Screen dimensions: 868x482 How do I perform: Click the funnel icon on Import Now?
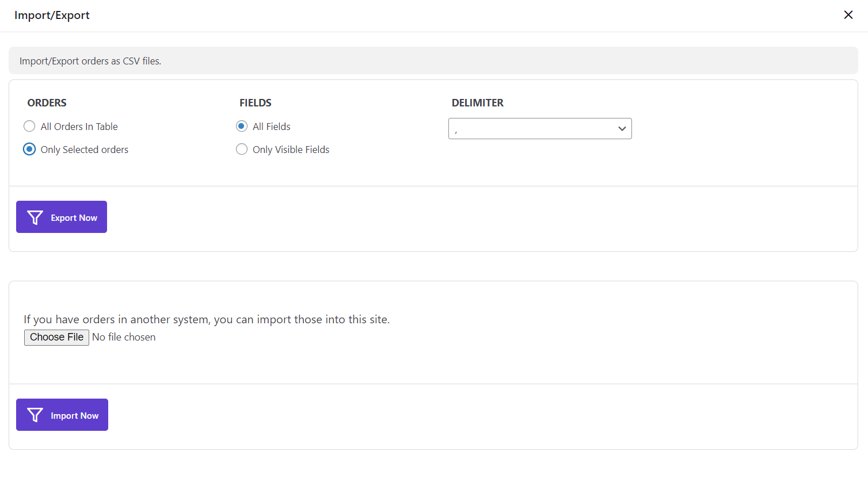coord(35,415)
